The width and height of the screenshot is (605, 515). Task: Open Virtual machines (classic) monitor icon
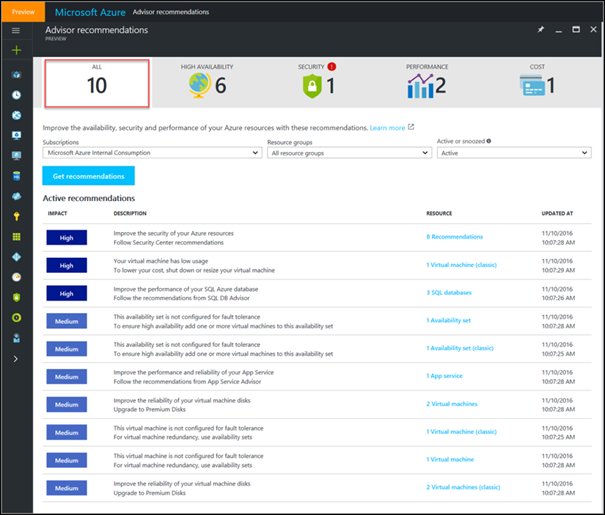point(16,135)
